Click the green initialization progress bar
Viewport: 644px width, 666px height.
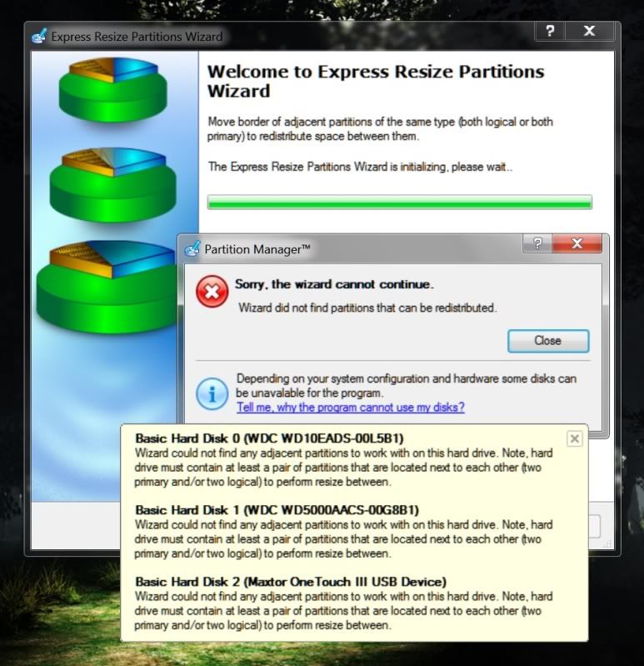pos(399,203)
